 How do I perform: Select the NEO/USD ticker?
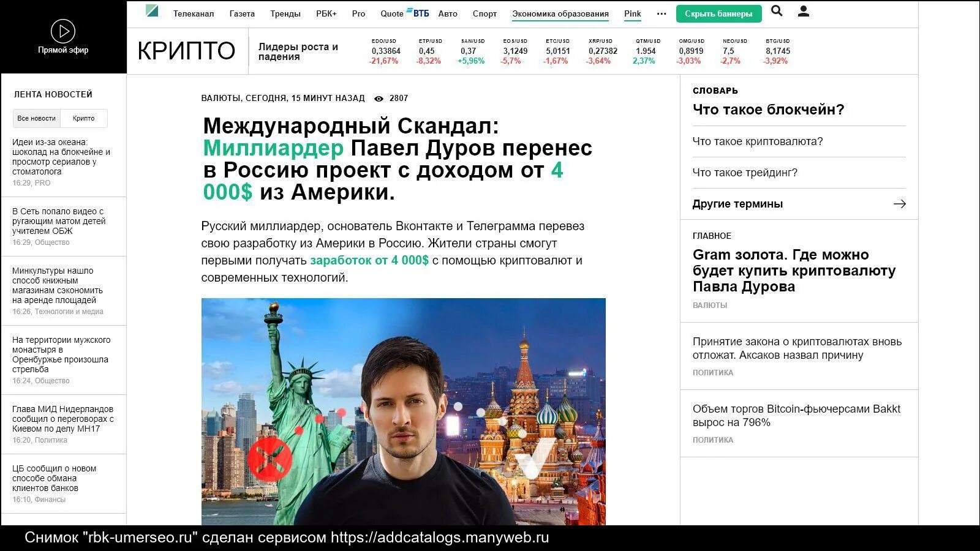click(733, 51)
